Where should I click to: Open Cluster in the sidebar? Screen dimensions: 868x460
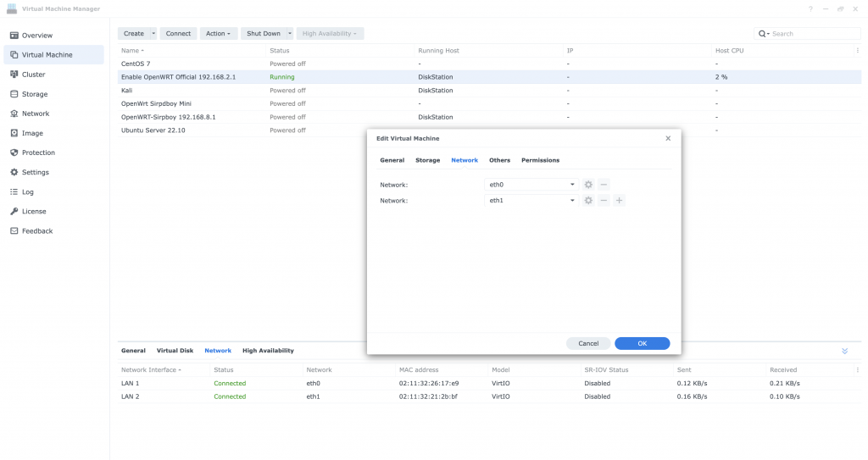pos(33,75)
